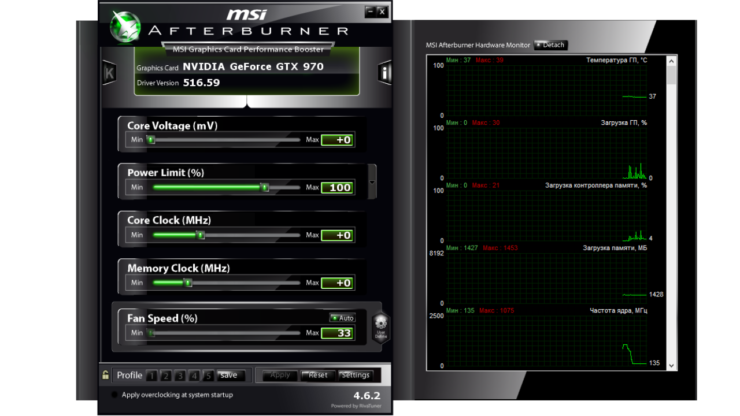Viewport: 740px width, 416px height.
Task: Click the Power Limit slider handle
Action: point(265,187)
